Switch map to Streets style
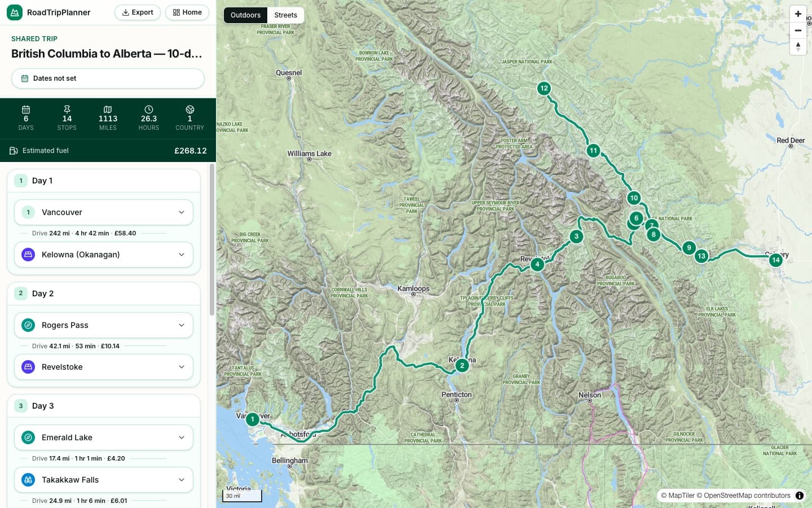The image size is (812, 508). [x=286, y=15]
